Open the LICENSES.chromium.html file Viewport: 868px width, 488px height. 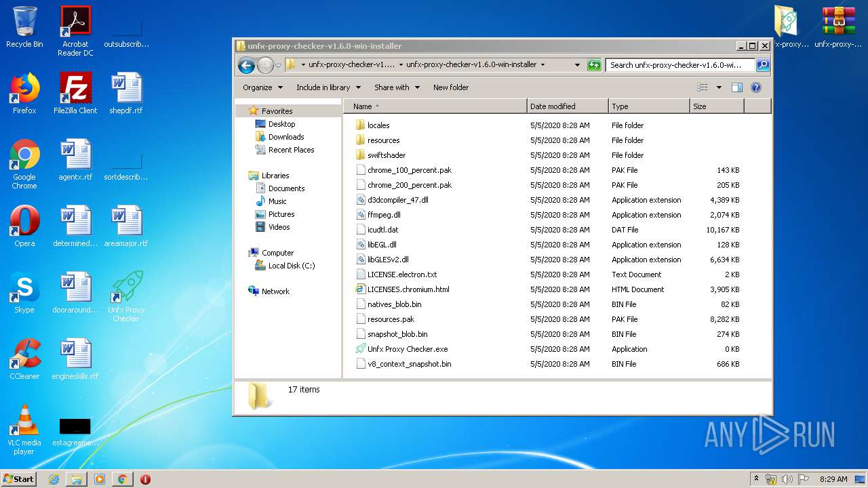click(x=408, y=289)
